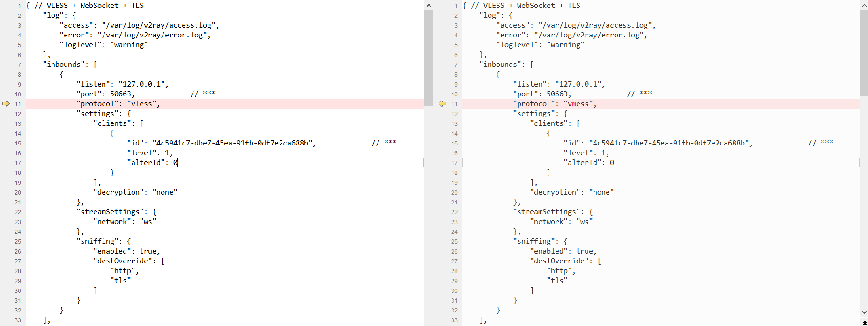The image size is (868, 326).
Task: Click the UUID id value in left pane
Action: 232,143
